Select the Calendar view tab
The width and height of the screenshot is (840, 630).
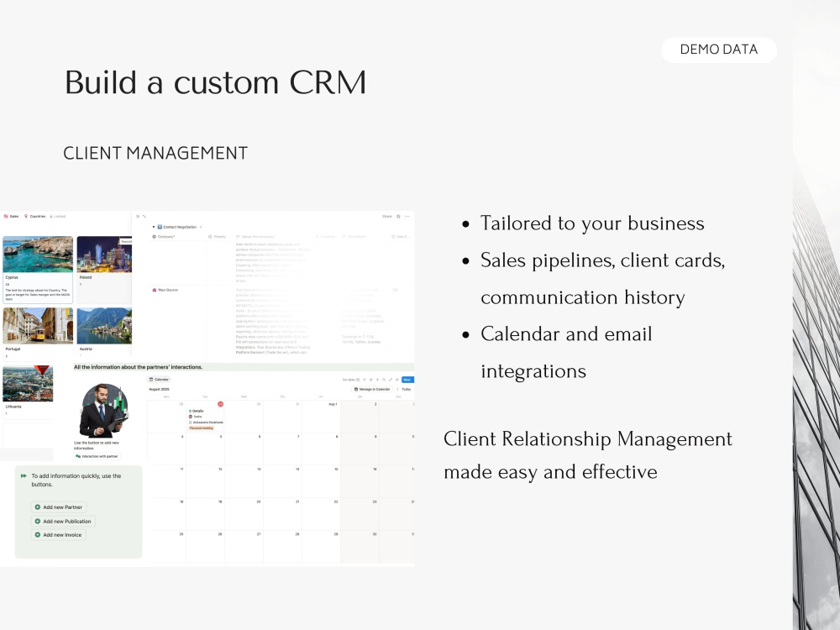(x=159, y=380)
